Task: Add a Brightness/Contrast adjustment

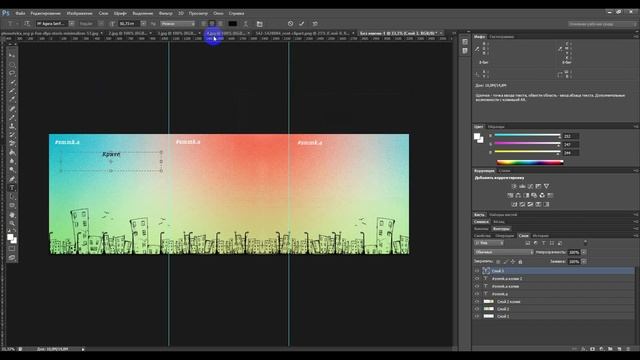Action: click(514, 186)
